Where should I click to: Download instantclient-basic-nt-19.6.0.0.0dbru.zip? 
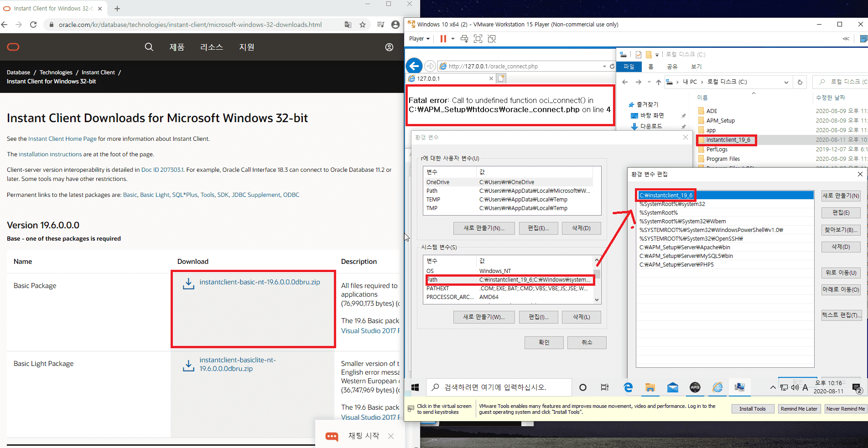pos(260,282)
